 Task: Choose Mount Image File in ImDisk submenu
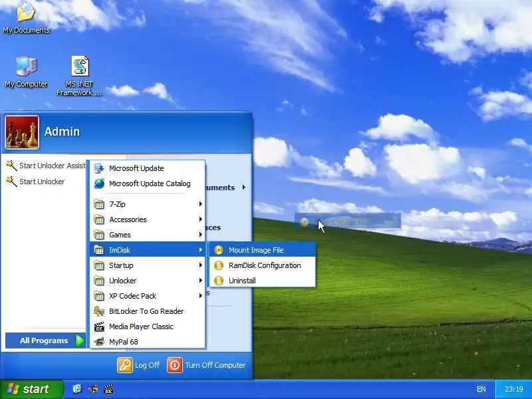[x=263, y=250]
